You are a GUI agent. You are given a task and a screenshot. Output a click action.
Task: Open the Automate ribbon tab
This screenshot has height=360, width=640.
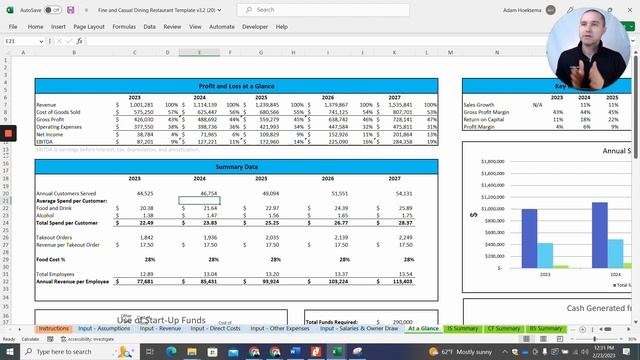tap(222, 27)
